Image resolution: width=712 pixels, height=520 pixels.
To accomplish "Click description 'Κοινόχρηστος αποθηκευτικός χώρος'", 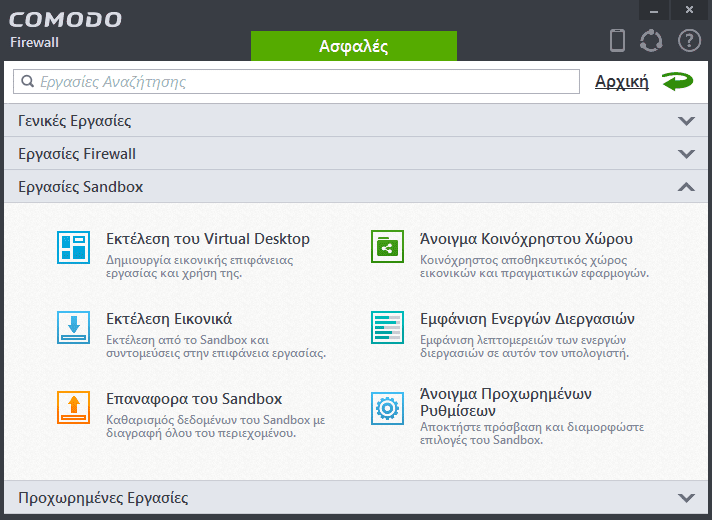I will [x=534, y=267].
